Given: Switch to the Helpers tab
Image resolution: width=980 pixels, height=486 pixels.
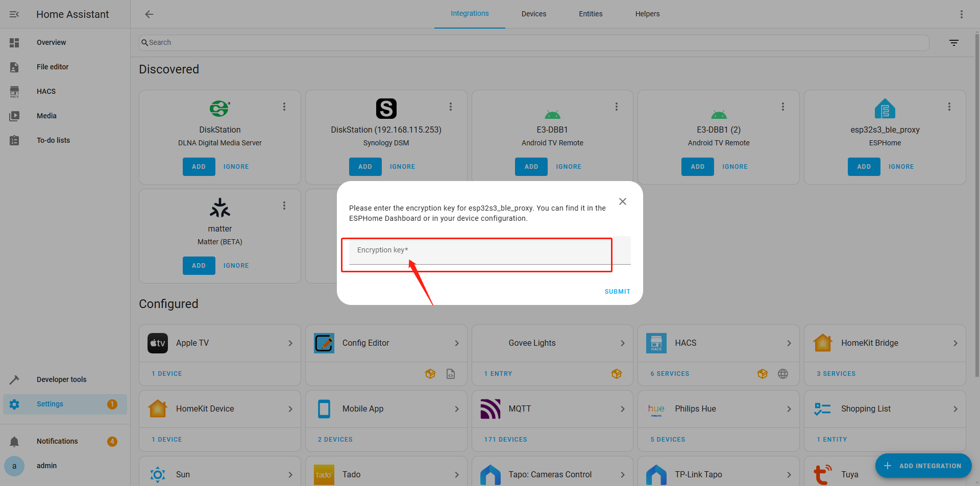Looking at the screenshot, I should 647,14.
